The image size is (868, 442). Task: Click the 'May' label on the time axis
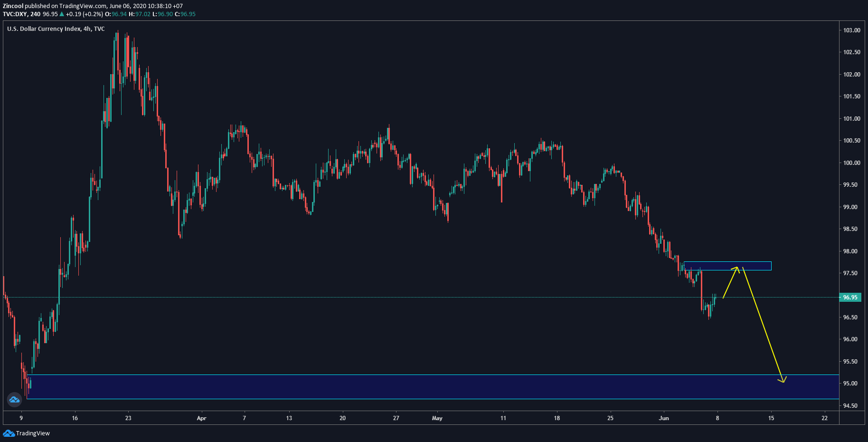(x=437, y=418)
